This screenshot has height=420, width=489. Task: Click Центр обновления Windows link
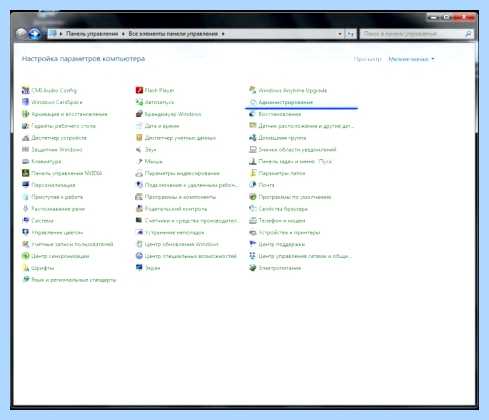click(x=182, y=244)
